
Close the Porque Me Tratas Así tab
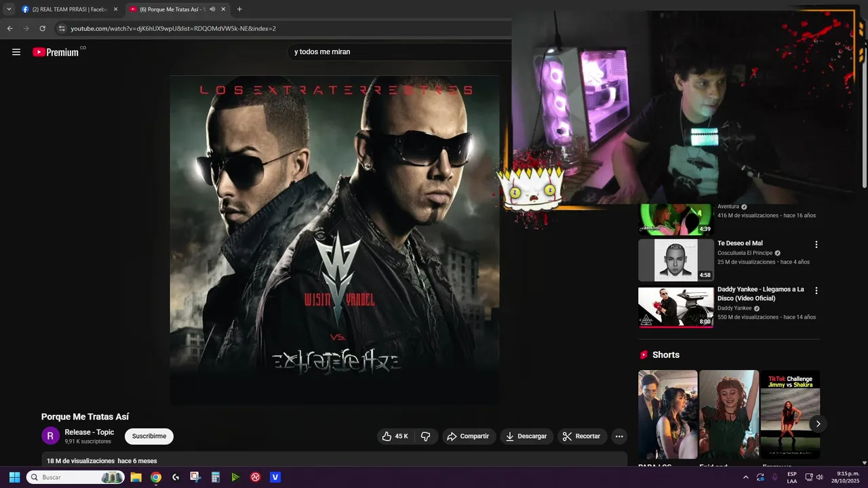pos(223,9)
